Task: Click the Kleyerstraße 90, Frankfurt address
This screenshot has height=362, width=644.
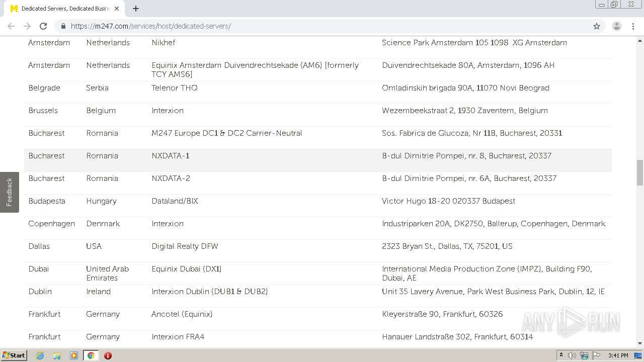Action: pyautogui.click(x=442, y=314)
